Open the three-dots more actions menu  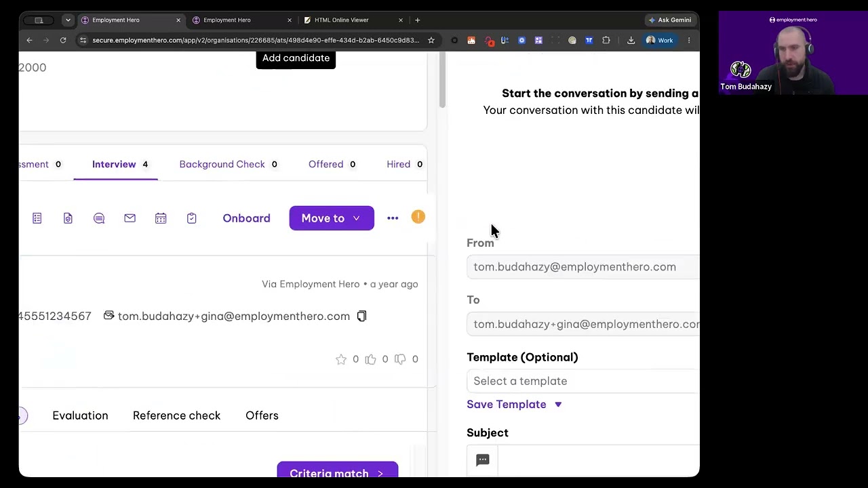[393, 218]
